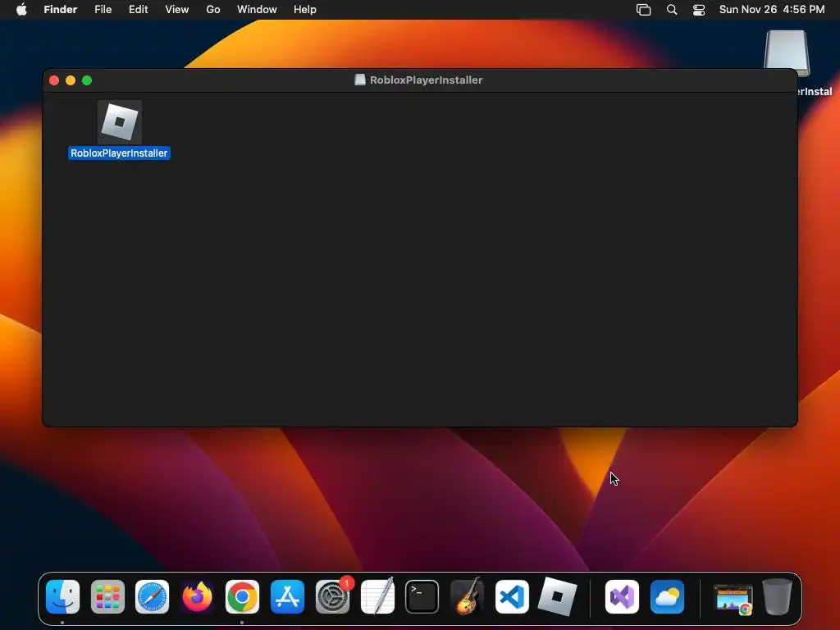
Task: Open System Settings with the update badge
Action: point(333,597)
